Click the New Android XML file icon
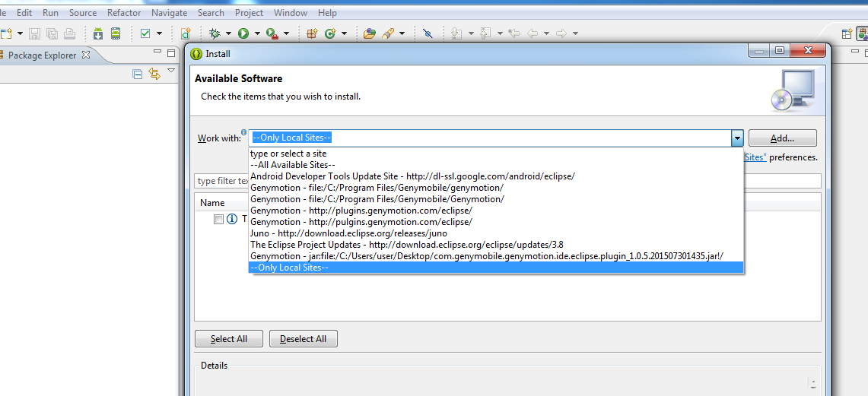The width and height of the screenshot is (868, 396). (x=186, y=33)
